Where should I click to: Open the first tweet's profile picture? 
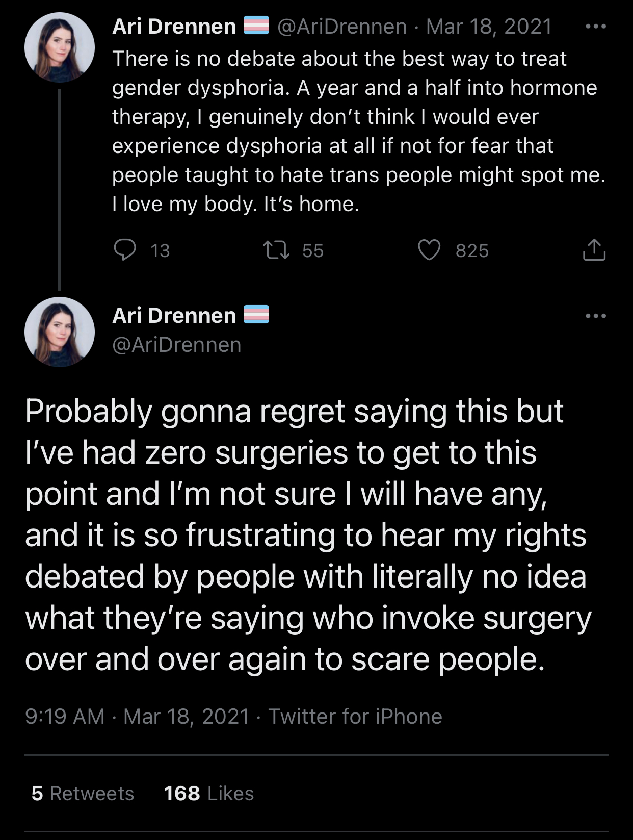(60, 47)
